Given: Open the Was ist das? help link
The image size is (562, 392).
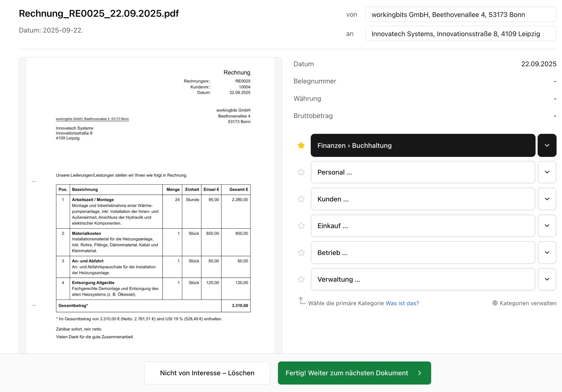Looking at the screenshot, I should point(402,303).
